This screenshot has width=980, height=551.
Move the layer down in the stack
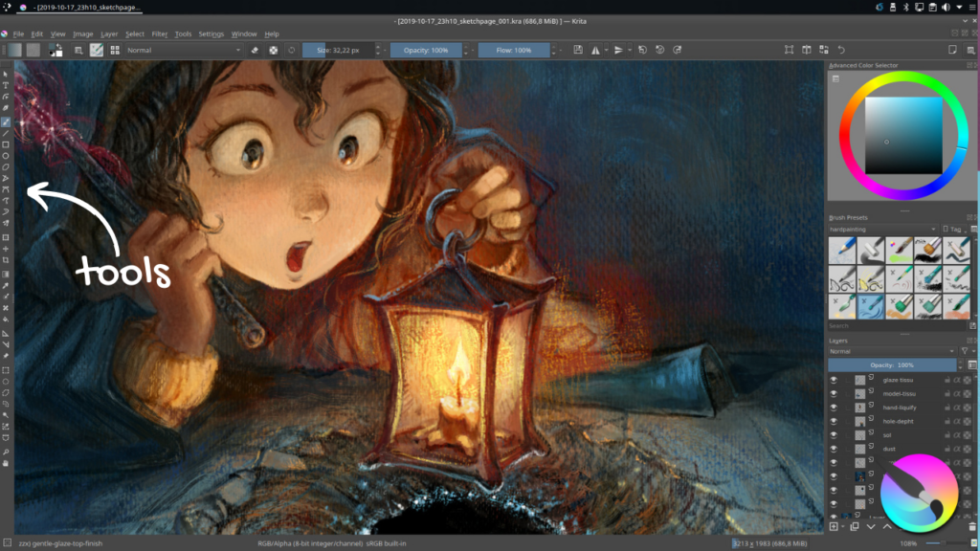click(x=871, y=527)
